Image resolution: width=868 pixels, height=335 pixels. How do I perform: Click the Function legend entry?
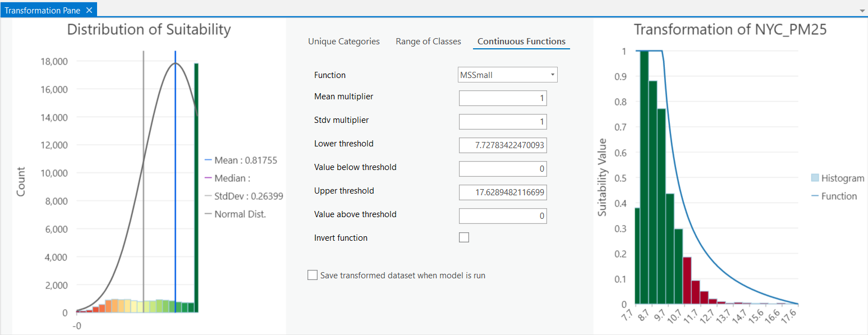point(838,196)
